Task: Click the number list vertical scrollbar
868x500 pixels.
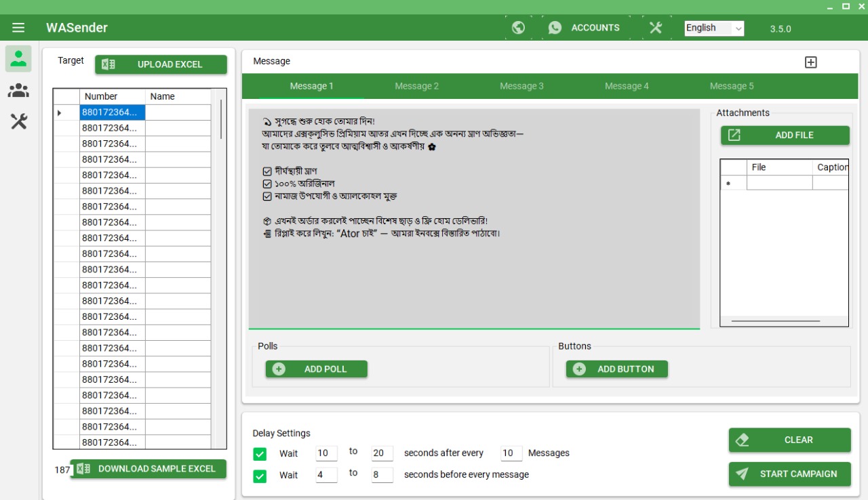Action: click(x=220, y=119)
